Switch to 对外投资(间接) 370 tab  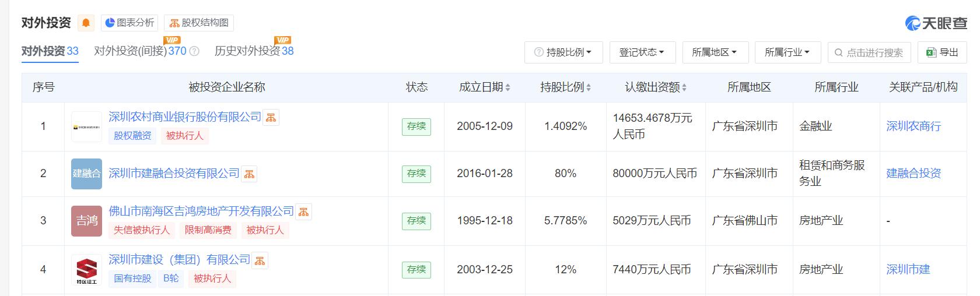pos(140,51)
